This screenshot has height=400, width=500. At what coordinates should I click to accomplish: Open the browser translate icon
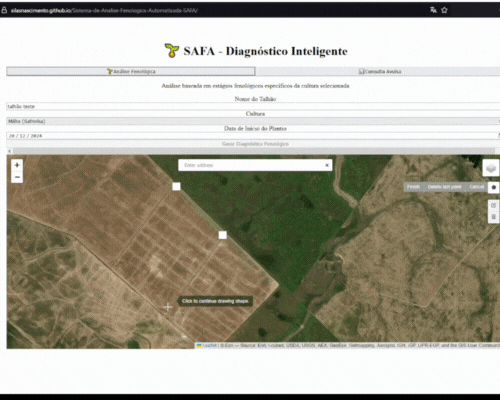pyautogui.click(x=433, y=10)
